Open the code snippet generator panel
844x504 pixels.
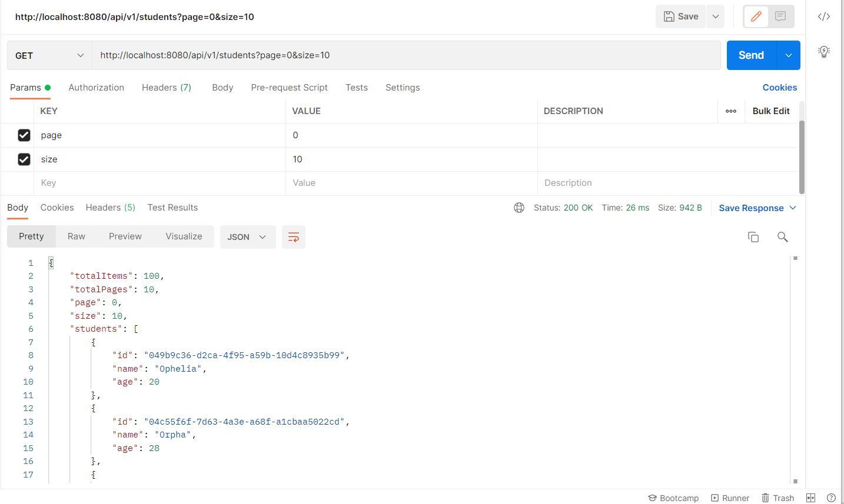point(823,16)
